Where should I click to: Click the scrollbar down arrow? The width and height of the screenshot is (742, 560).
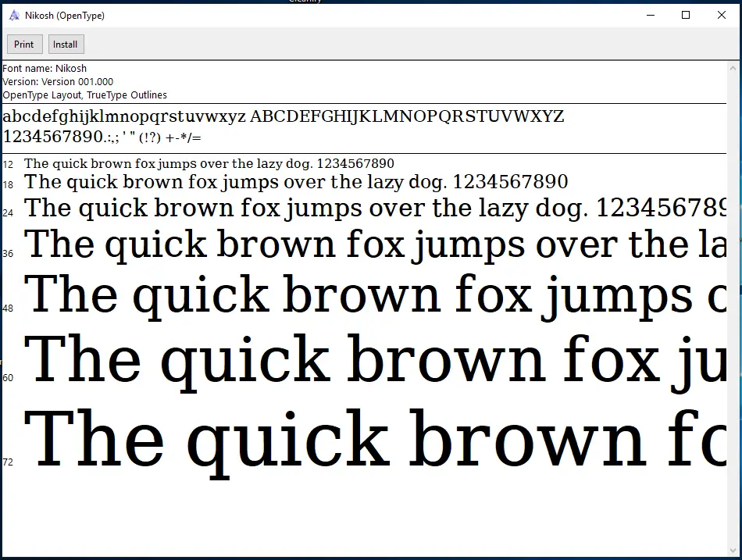pos(733,551)
